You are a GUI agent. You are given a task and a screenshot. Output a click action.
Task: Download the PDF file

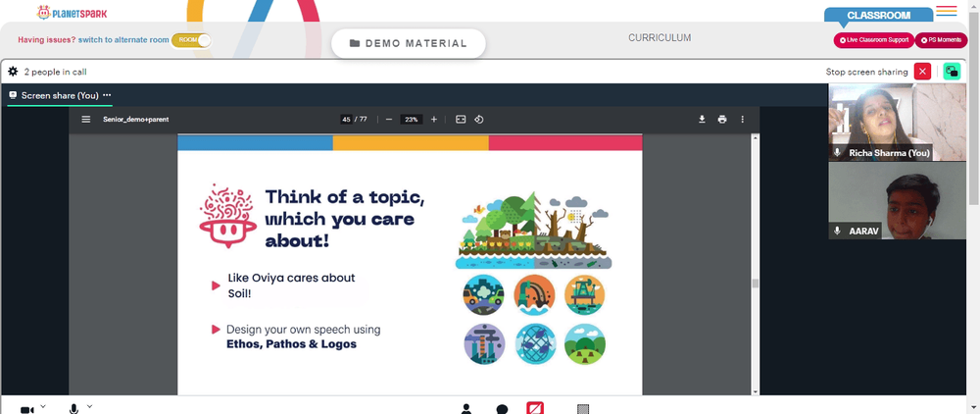(702, 120)
